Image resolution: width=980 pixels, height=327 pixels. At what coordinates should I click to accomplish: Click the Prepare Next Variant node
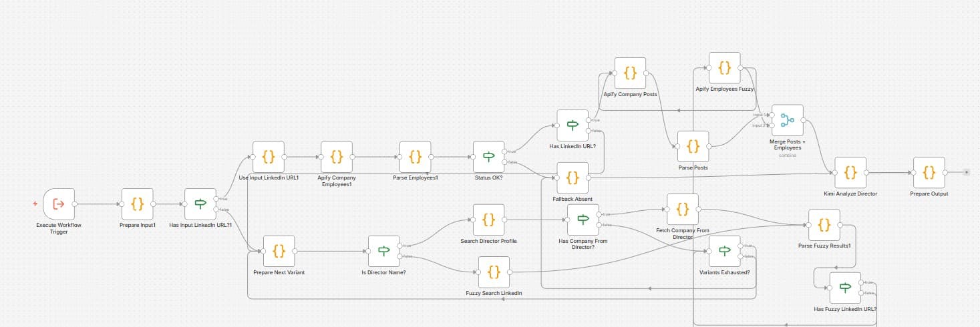(279, 251)
